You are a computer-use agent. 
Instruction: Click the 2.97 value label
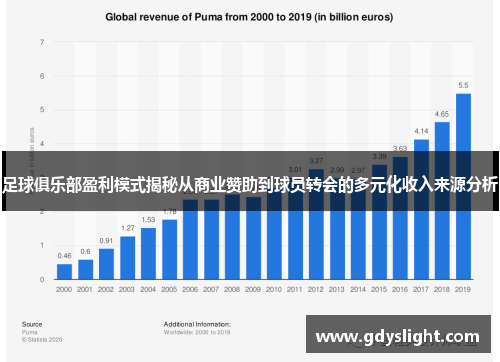click(358, 170)
